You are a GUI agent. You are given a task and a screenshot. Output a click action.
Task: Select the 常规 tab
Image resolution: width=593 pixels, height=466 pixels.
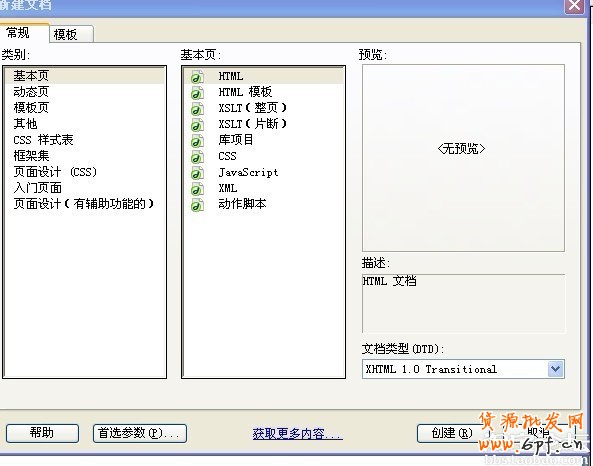24,33
